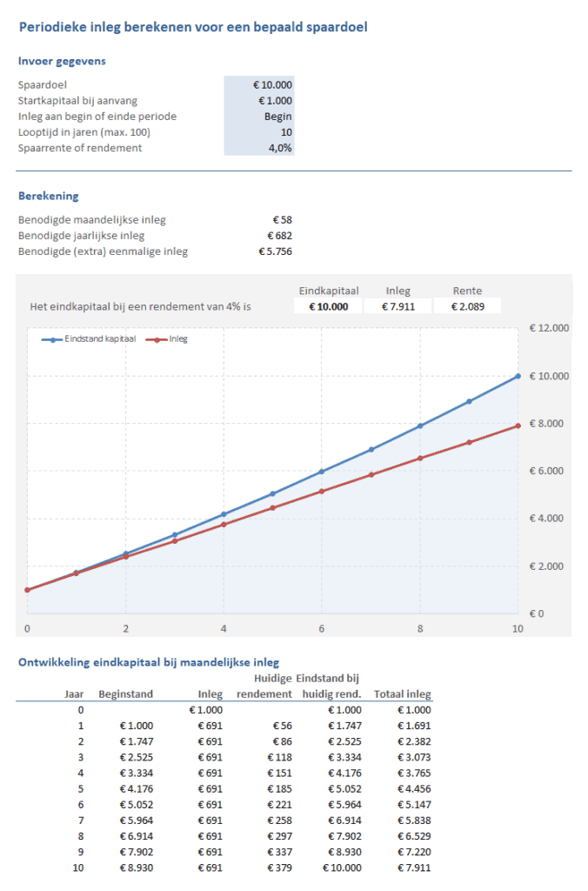The image size is (588, 891).
Task: Open the Begin/einde periode selection cell
Action: click(x=259, y=117)
